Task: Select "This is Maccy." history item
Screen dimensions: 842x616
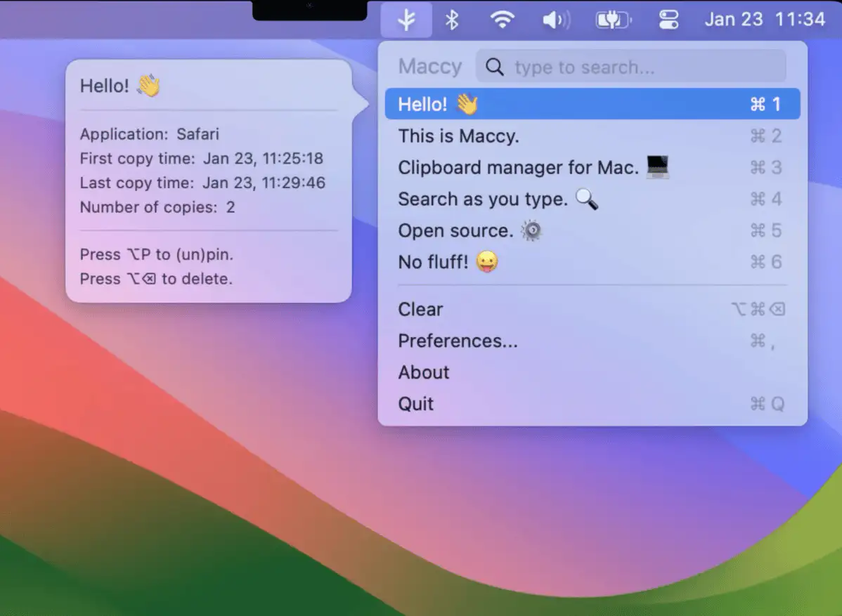Action: pyautogui.click(x=592, y=136)
